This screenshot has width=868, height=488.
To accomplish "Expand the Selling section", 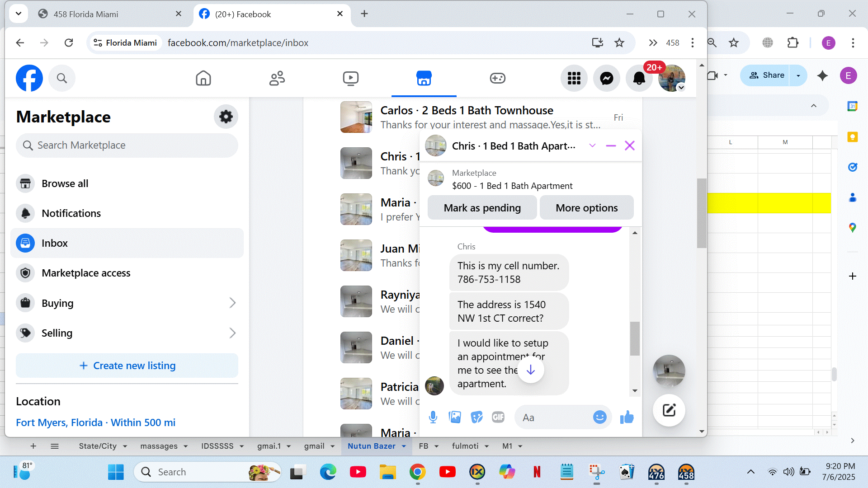I will tap(232, 333).
